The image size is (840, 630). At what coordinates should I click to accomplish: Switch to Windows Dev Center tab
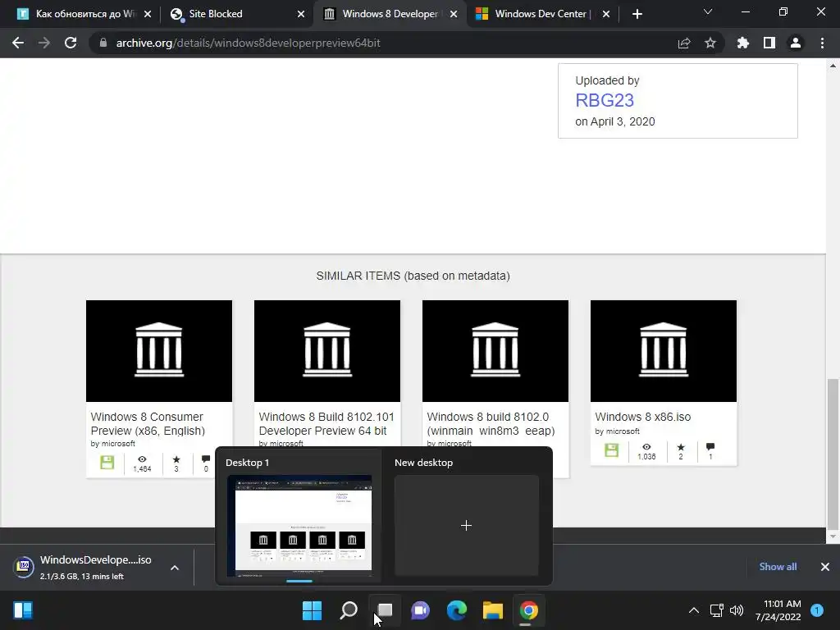click(x=542, y=14)
